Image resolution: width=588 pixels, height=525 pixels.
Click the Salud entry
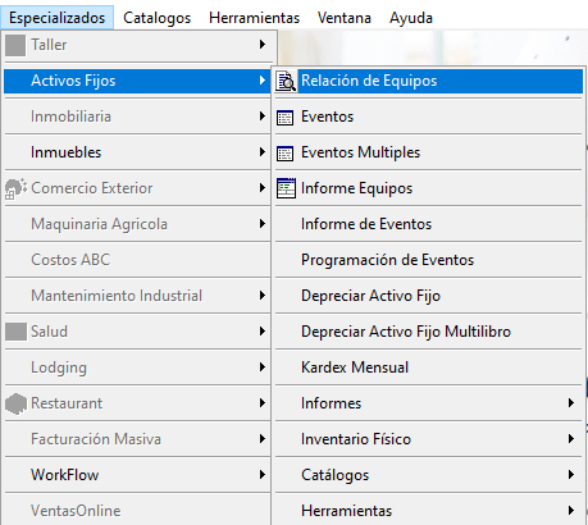[x=137, y=332]
